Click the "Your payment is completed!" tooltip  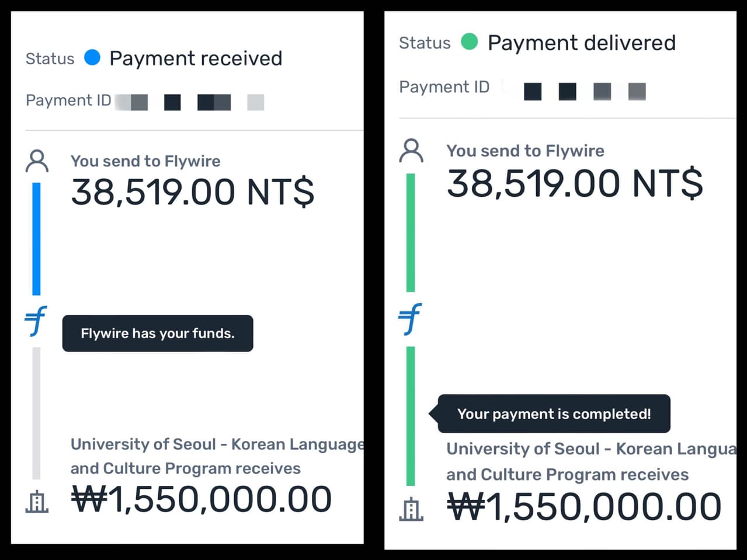point(554,414)
